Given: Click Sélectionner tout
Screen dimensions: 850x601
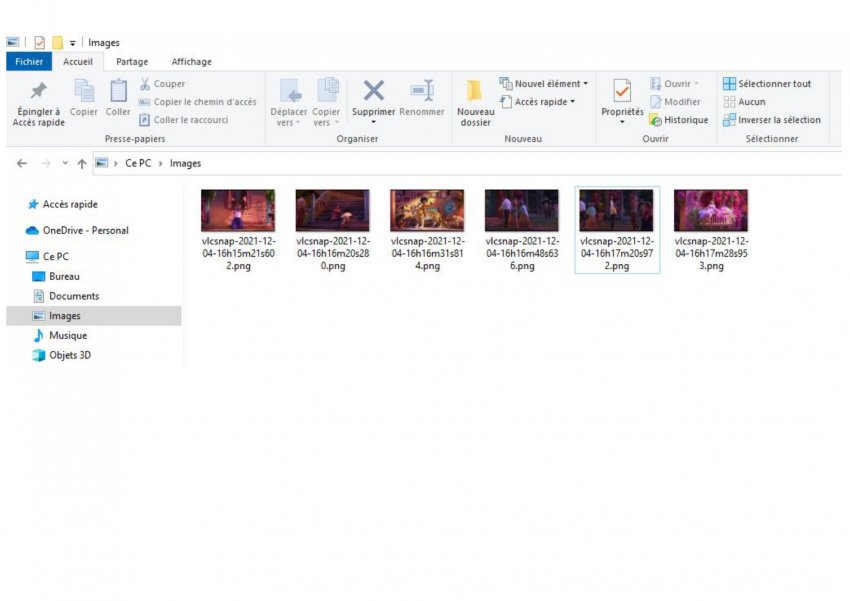Looking at the screenshot, I should [767, 84].
